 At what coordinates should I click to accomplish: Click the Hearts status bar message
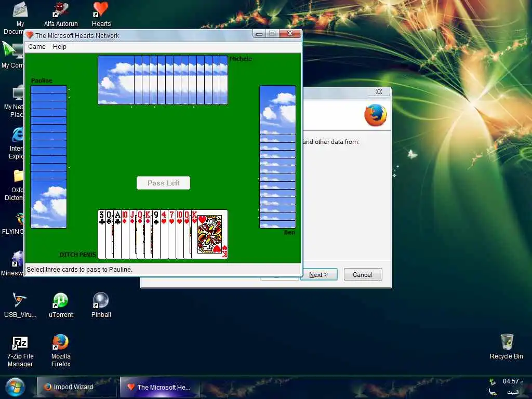click(x=79, y=270)
